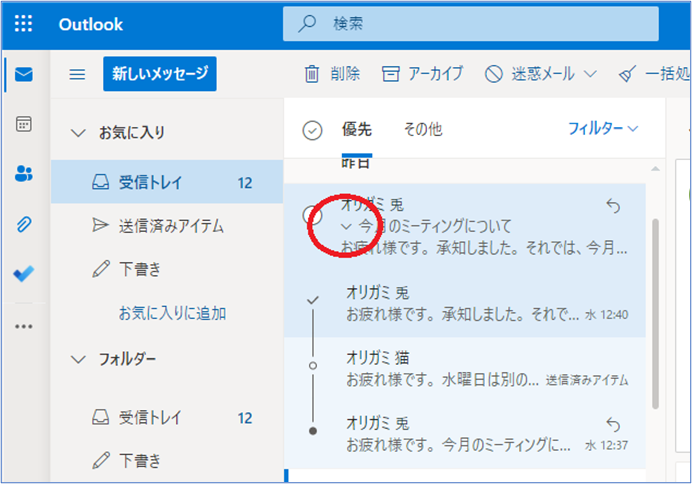This screenshot has width=692, height=484.
Task: Open オリガミ 猫 message in 送信済みアイテム
Action: (x=465, y=370)
